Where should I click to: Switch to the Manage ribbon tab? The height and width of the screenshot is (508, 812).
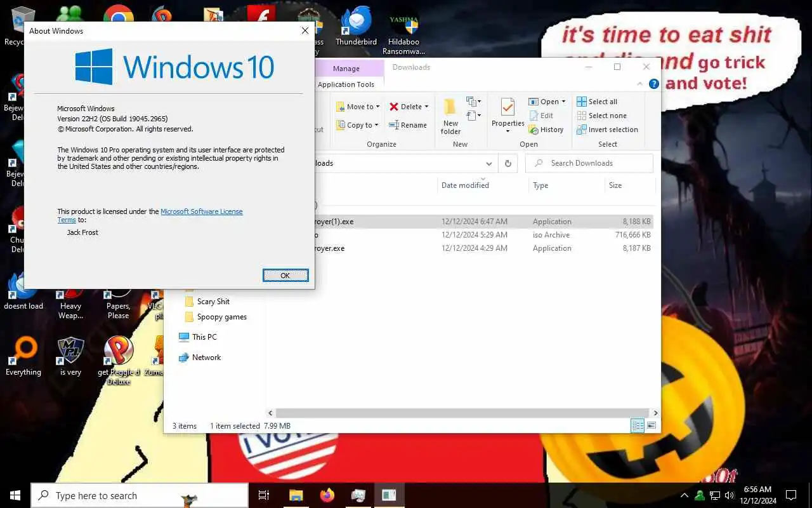[x=346, y=69]
